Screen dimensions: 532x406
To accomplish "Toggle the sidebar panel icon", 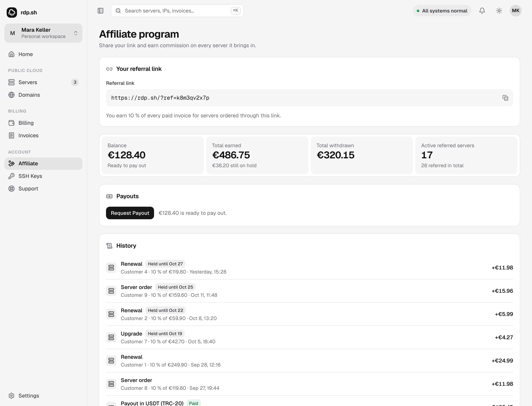I will (100, 11).
